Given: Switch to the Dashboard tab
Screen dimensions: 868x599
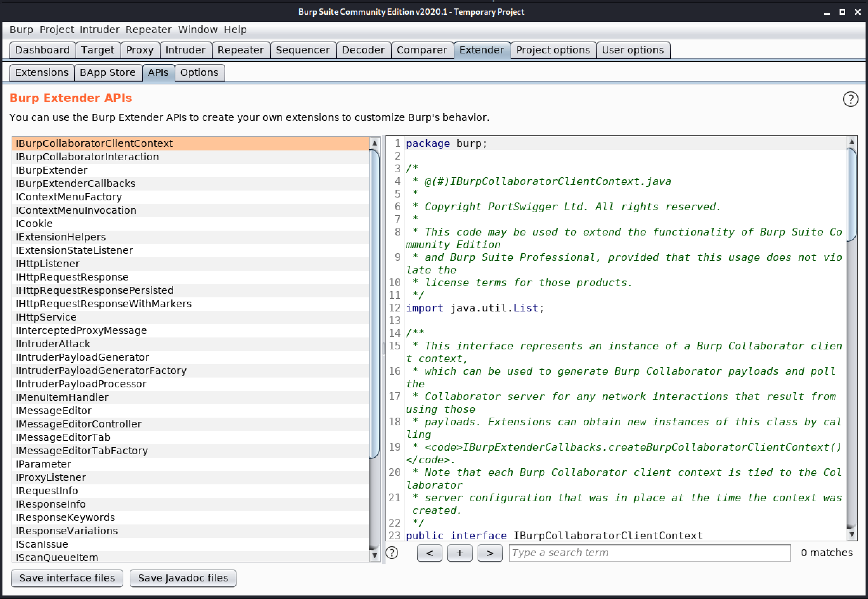Looking at the screenshot, I should (43, 50).
